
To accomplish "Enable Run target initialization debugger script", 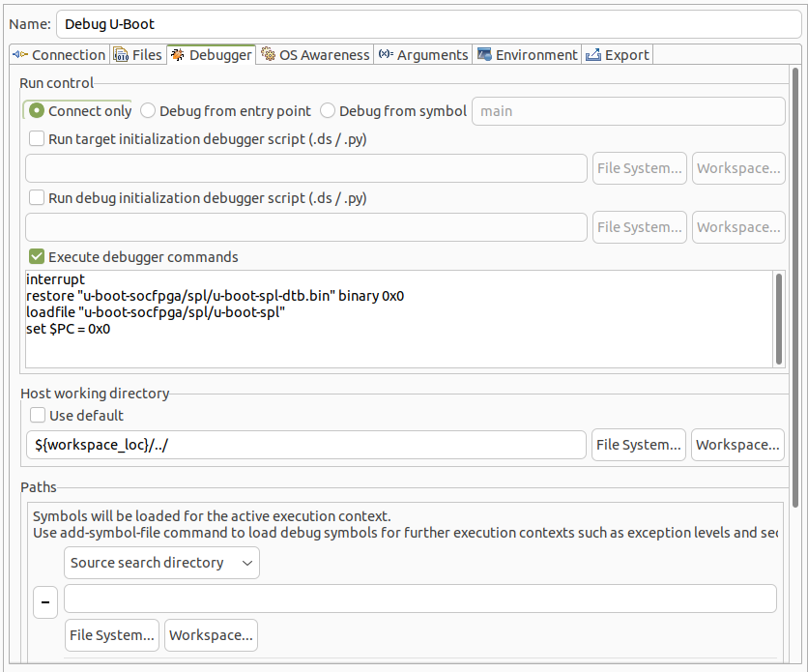I will 37,139.
